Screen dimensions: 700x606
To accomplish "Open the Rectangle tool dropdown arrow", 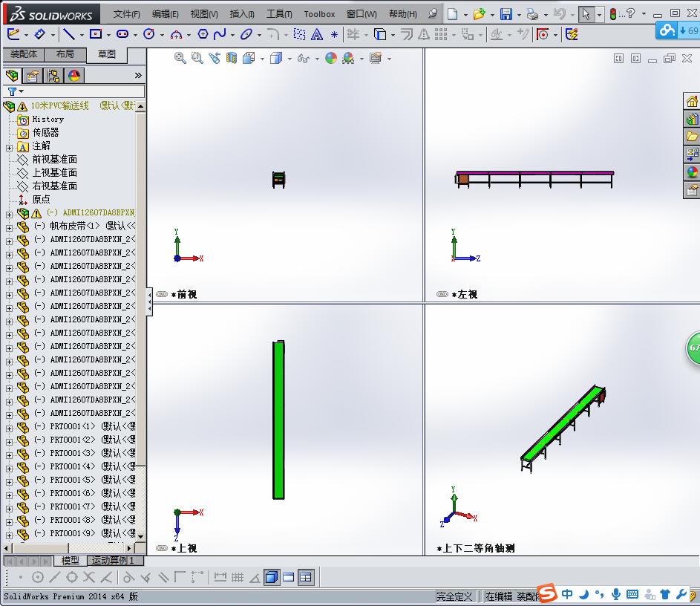I will pyautogui.click(x=107, y=34).
